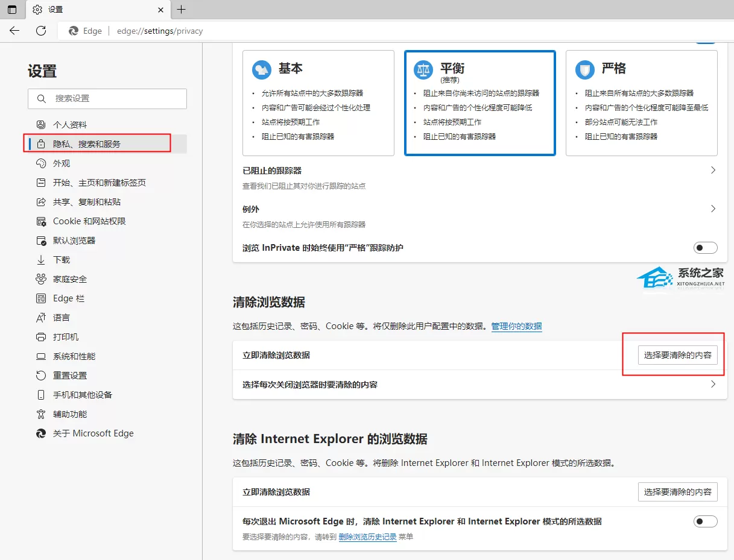Click the search magnifier icon in settings
The image size is (734, 560).
pos(41,98)
